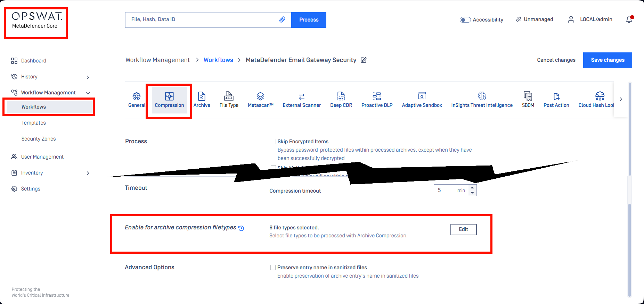Viewport: 644px width, 304px height.
Task: Click the edit workflow name pencil icon
Action: click(x=364, y=60)
